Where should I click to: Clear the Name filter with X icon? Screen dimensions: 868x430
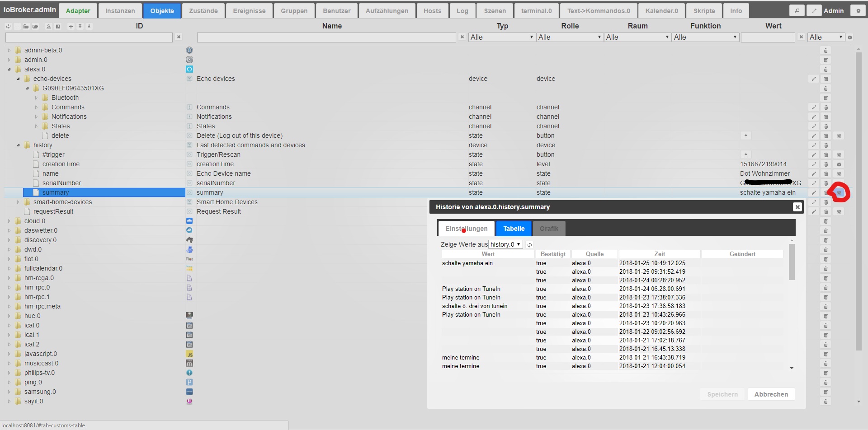[x=462, y=37]
